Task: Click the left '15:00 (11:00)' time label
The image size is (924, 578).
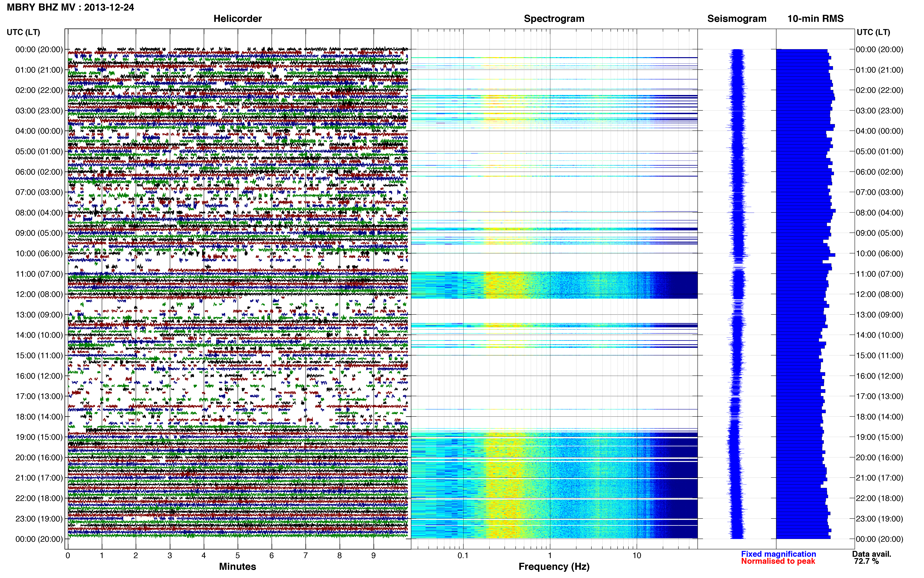Action: point(39,355)
